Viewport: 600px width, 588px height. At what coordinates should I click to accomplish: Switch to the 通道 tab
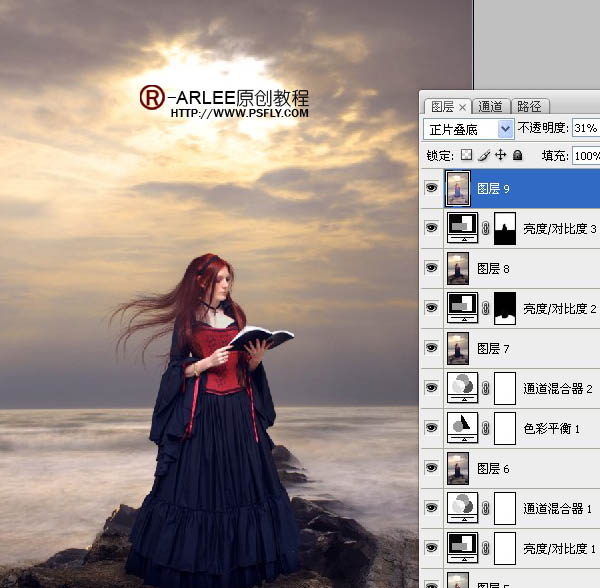tap(491, 106)
